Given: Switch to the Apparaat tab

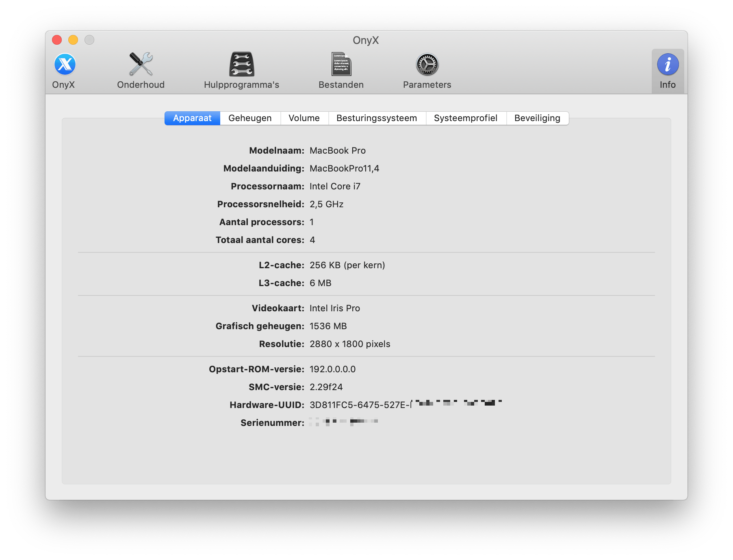Looking at the screenshot, I should coord(192,118).
